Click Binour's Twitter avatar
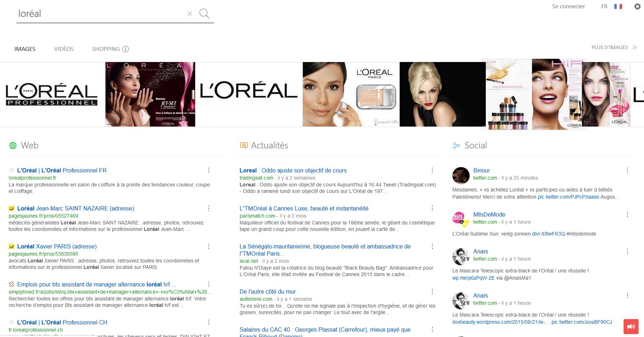This screenshot has width=644, height=337. 461,176
